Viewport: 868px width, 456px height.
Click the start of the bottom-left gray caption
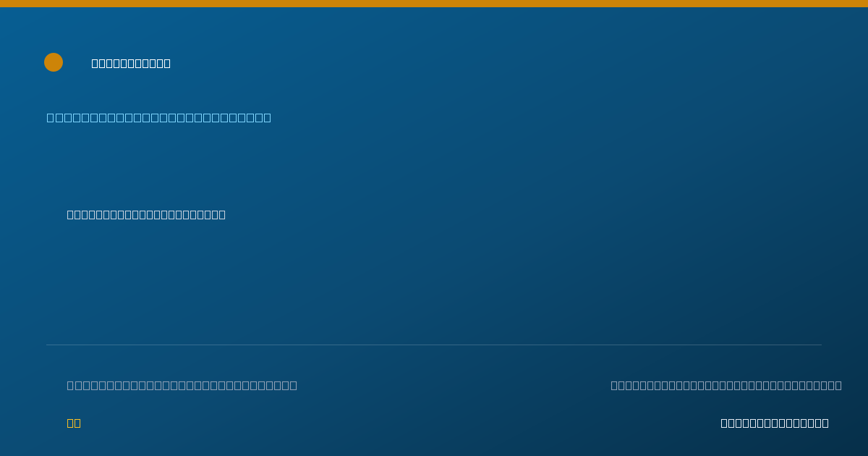pos(70,385)
